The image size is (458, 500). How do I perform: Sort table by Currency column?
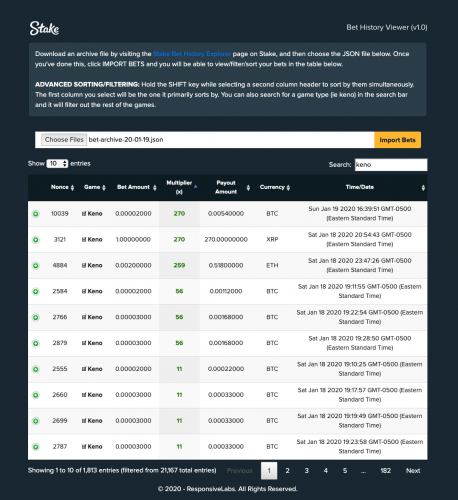[x=275, y=187]
